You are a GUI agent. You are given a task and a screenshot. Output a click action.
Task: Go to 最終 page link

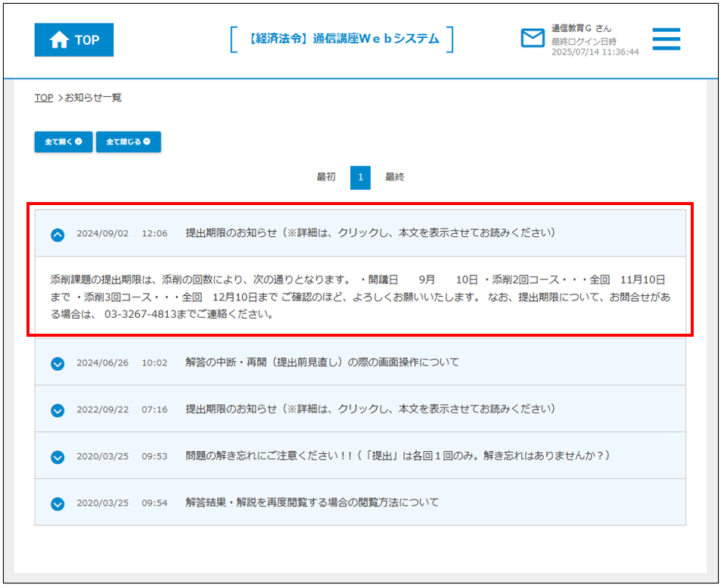(x=395, y=177)
